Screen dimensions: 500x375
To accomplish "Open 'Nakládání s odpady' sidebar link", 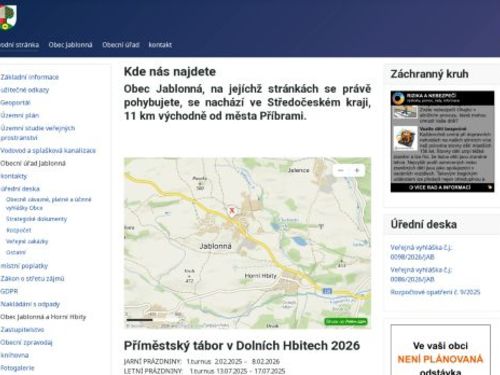I will [x=30, y=304].
